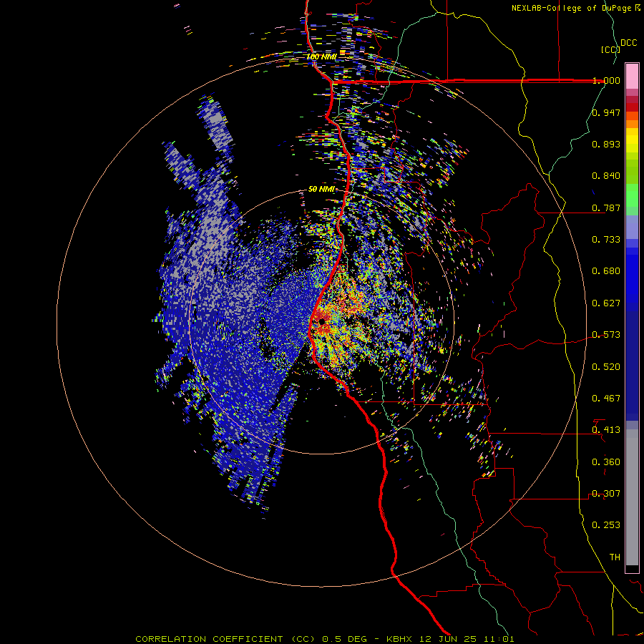Click the red segment of the color bar
Screen dimensions: 644x644
pos(632,107)
